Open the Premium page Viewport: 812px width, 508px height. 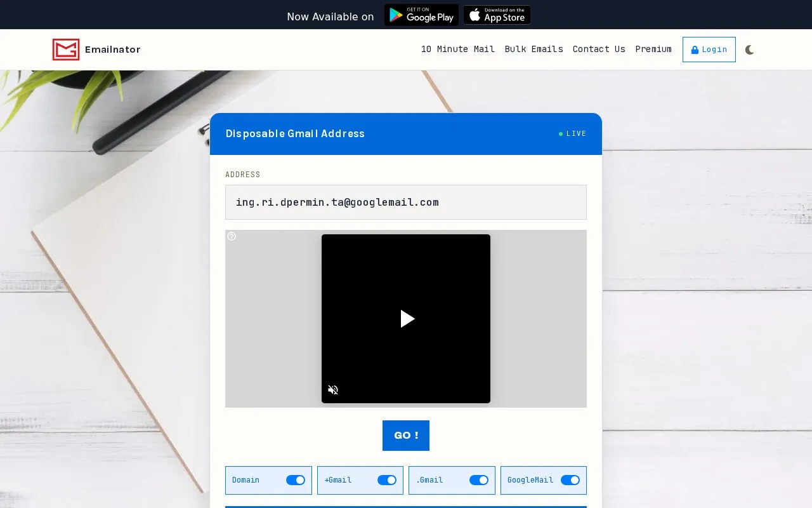click(x=653, y=49)
